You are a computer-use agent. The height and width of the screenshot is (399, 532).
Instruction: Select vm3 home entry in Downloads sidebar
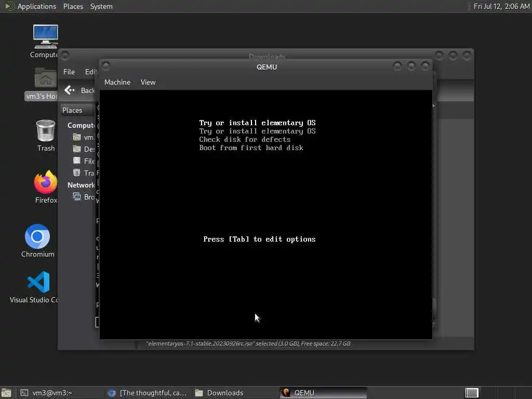(x=84, y=137)
